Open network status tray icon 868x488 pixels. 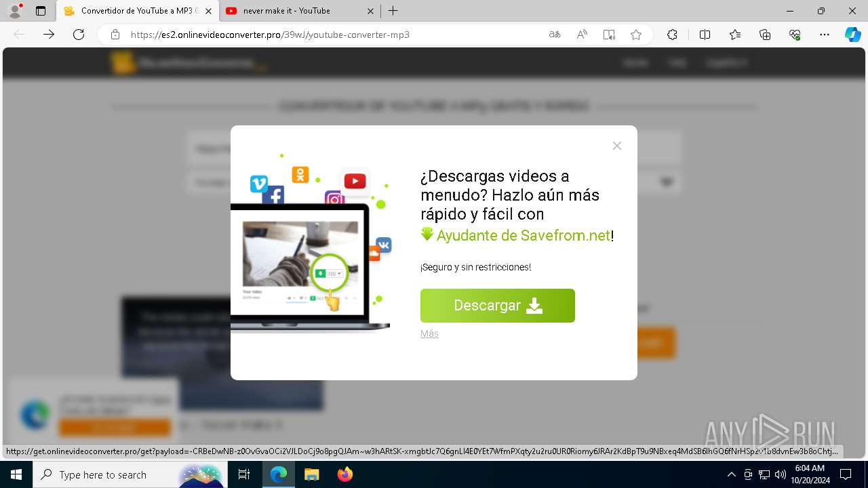(x=764, y=474)
